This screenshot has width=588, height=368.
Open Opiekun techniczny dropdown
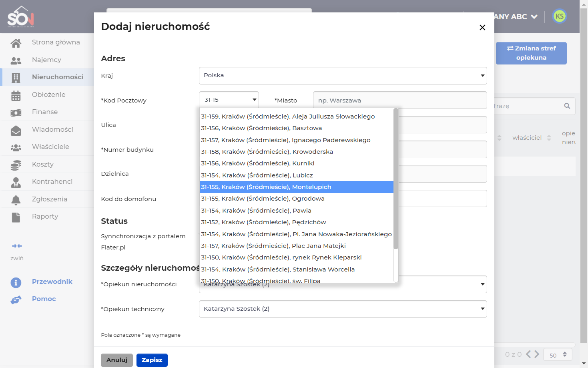coord(343,309)
